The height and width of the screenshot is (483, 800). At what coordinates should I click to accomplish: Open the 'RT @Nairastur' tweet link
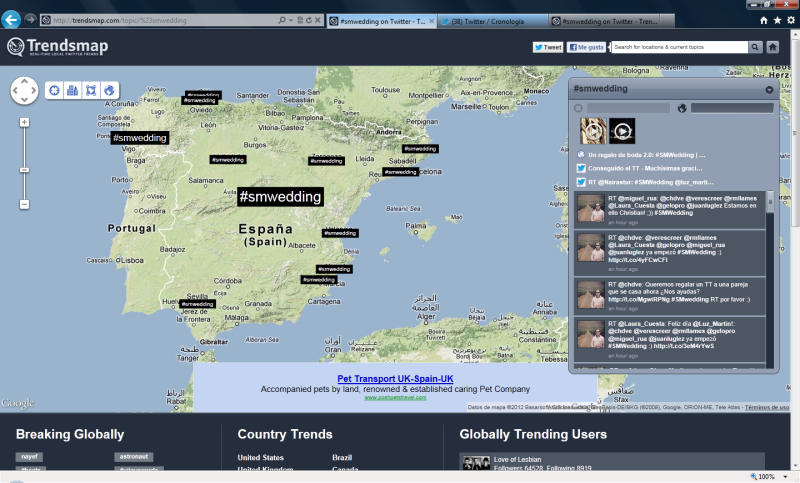pos(651,182)
